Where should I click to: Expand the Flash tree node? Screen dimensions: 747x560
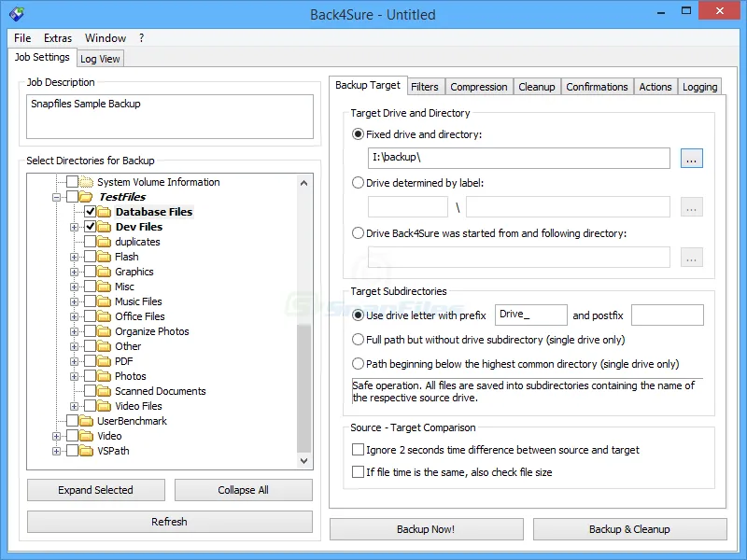(74, 258)
